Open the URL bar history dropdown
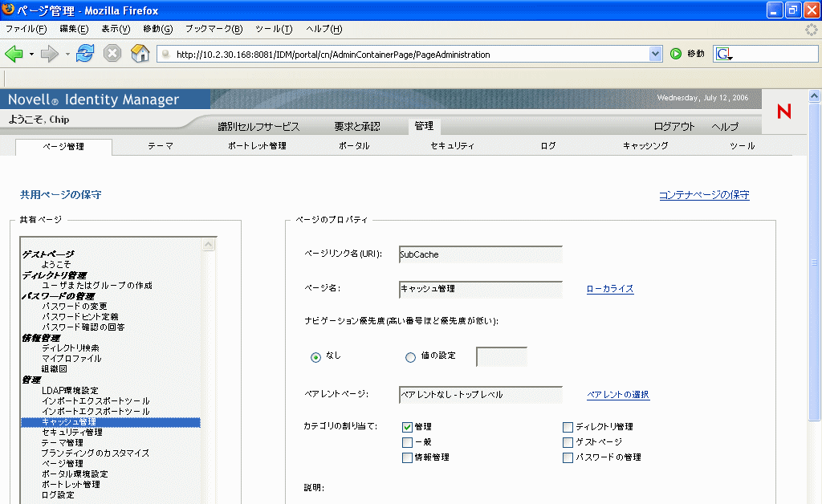 (654, 53)
